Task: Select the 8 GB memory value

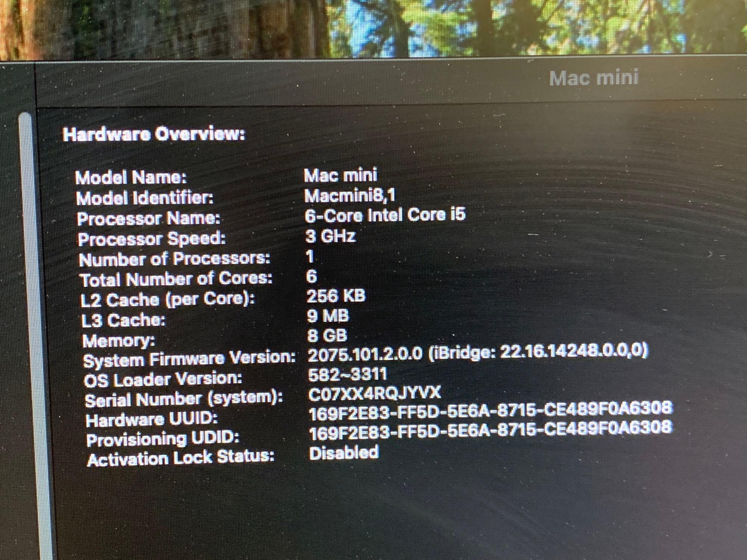Action: (327, 336)
